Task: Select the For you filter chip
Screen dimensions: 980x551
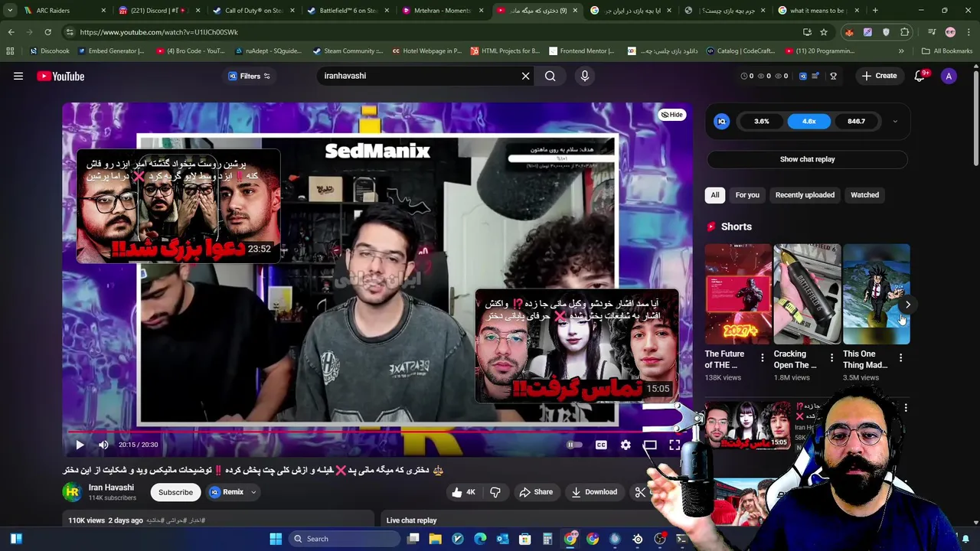Action: pos(747,195)
